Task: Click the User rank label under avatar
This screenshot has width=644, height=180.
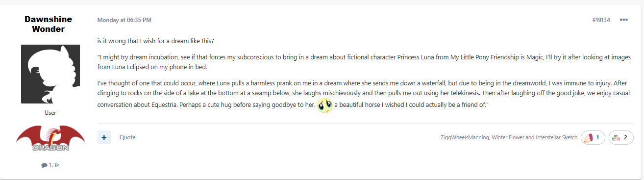Action: coord(50,113)
